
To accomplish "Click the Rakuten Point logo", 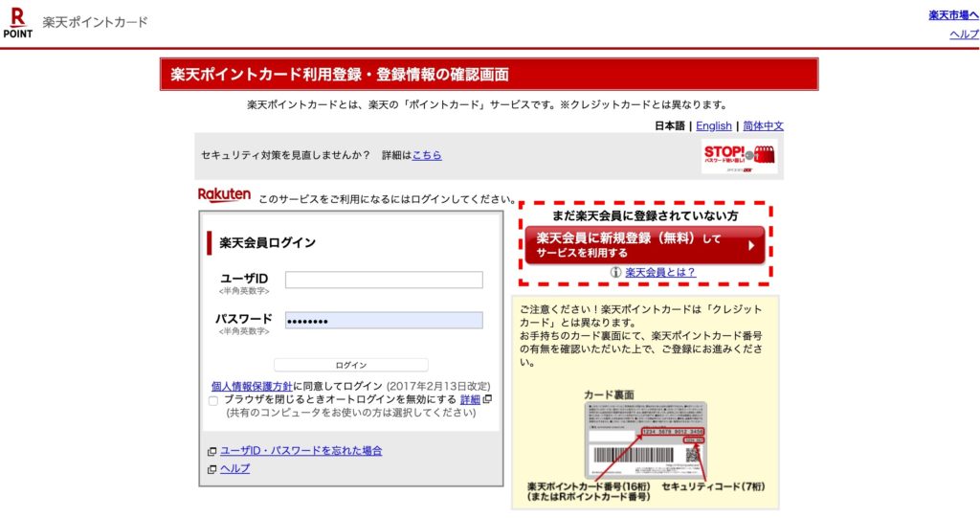I will tap(17, 23).
